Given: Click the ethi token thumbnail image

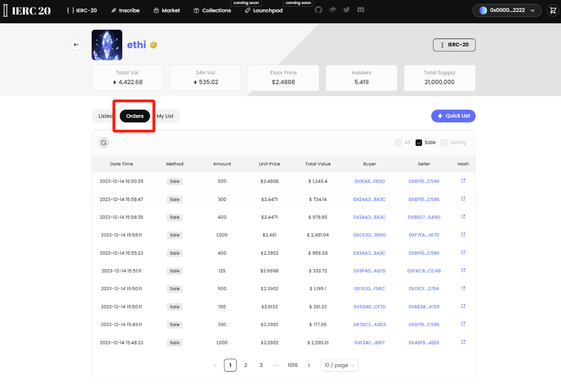Looking at the screenshot, I should pyautogui.click(x=107, y=45).
